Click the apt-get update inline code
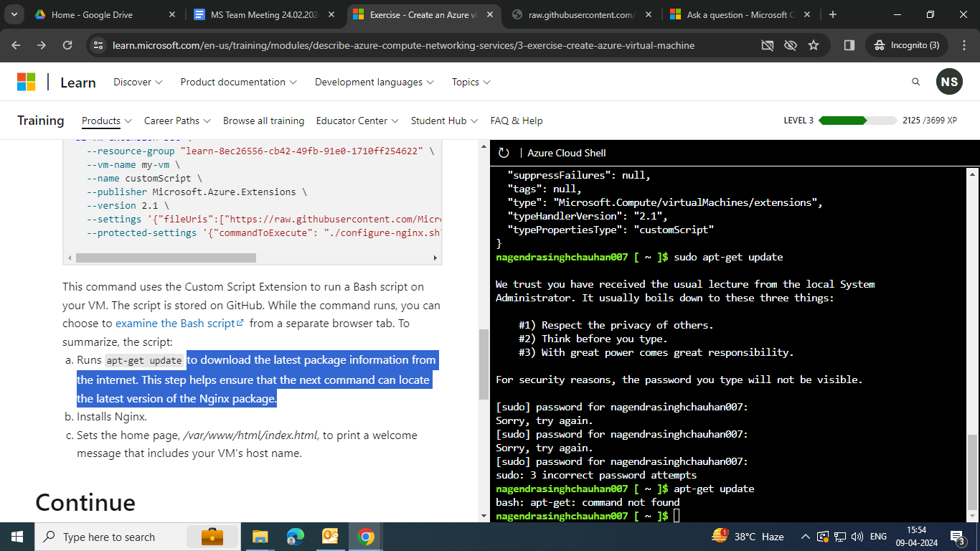The height and width of the screenshot is (551, 980). [x=145, y=361]
